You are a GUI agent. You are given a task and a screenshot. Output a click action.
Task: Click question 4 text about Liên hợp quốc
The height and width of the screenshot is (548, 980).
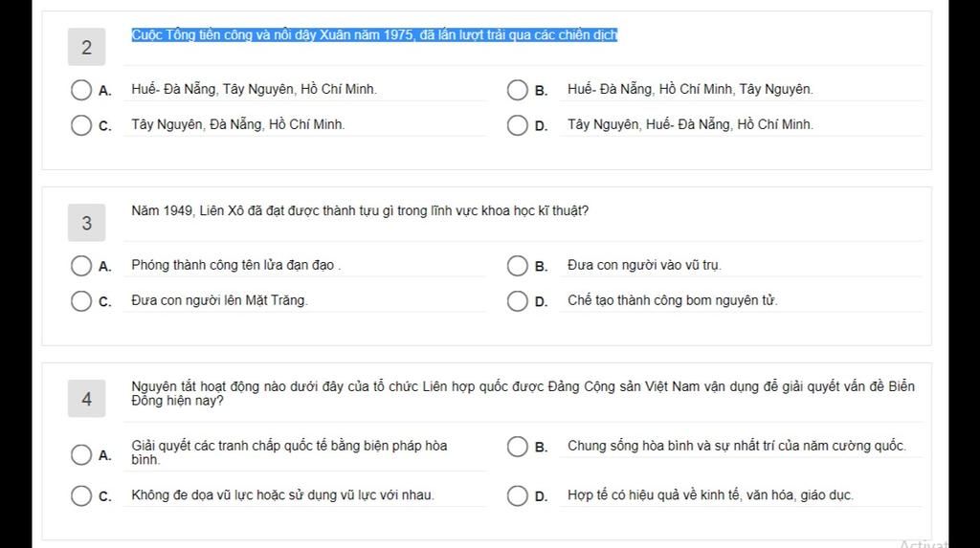click(523, 394)
